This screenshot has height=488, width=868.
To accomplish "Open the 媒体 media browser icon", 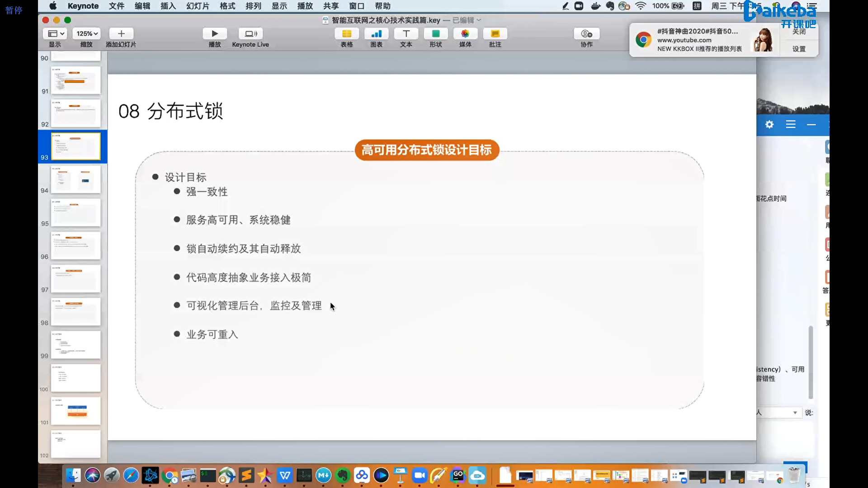I will [465, 34].
